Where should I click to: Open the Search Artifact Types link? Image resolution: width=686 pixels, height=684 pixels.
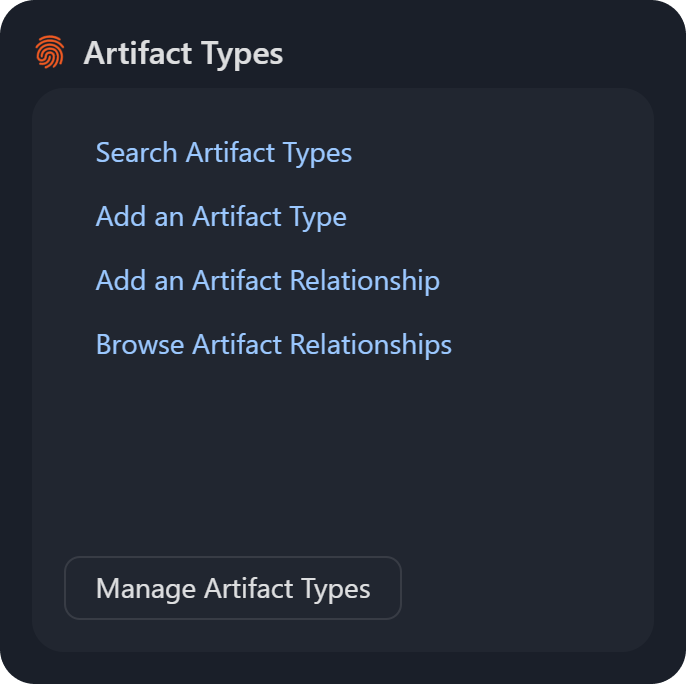pyautogui.click(x=223, y=153)
